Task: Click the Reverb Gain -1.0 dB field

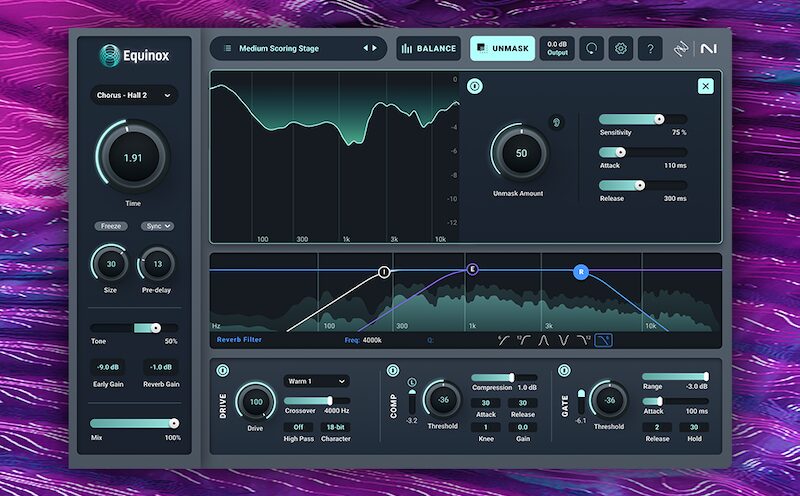Action: (161, 367)
